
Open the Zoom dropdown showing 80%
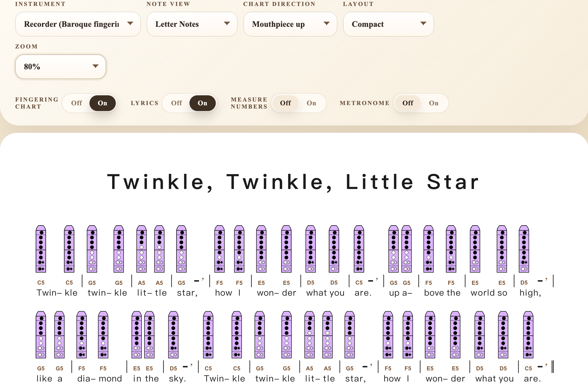tap(61, 67)
